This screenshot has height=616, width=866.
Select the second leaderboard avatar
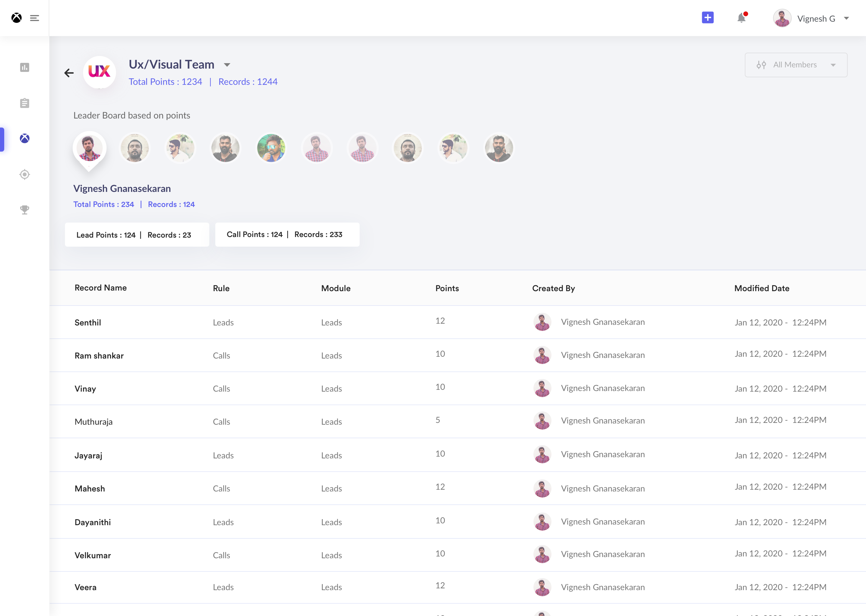[x=135, y=148]
